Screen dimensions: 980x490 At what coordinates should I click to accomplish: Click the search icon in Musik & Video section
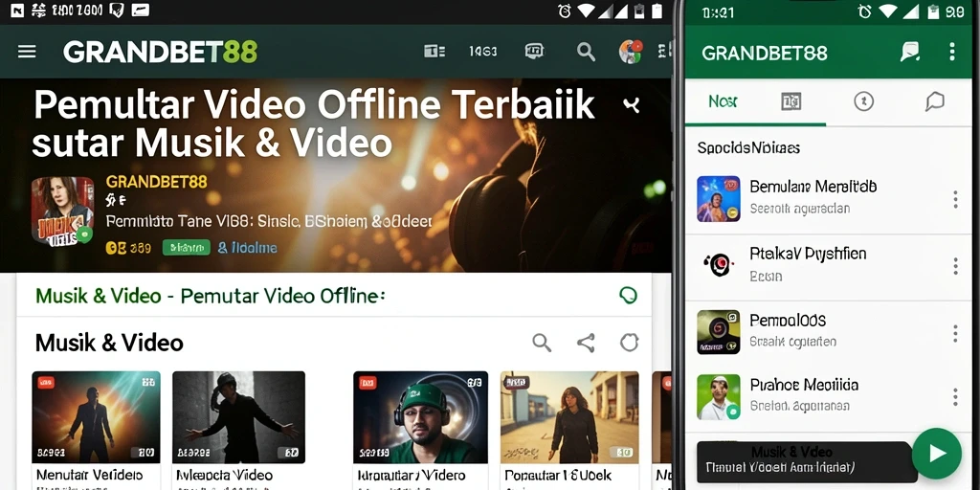[542, 343]
